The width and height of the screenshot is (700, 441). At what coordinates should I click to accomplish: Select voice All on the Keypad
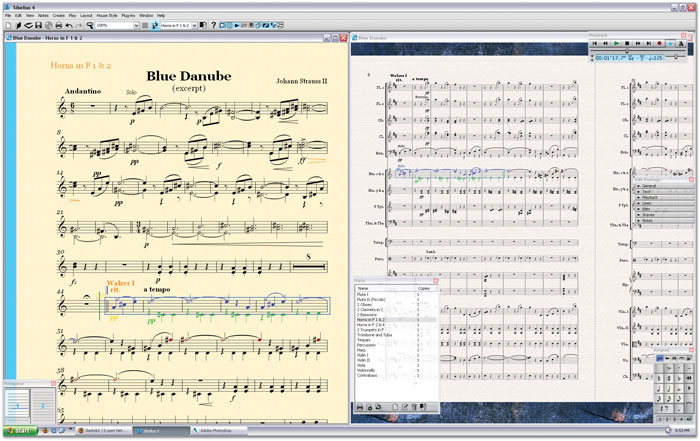pos(689,419)
